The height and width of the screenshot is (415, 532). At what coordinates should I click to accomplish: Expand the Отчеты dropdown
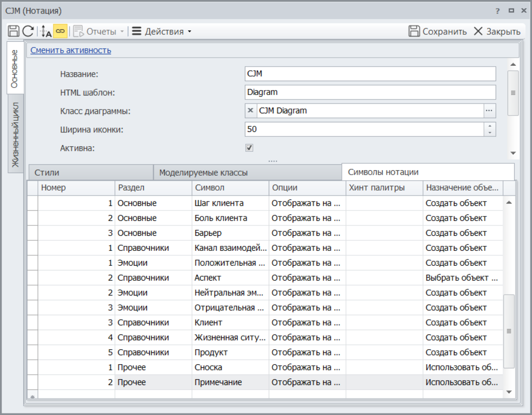coord(121,31)
